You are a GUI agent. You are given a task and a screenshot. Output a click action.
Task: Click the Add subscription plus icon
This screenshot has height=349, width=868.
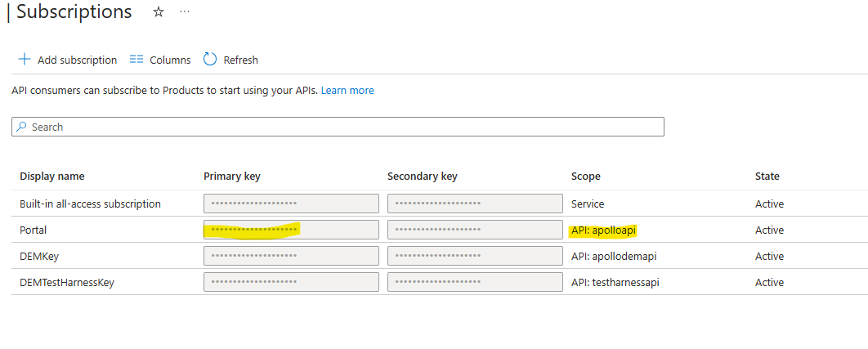tap(25, 60)
